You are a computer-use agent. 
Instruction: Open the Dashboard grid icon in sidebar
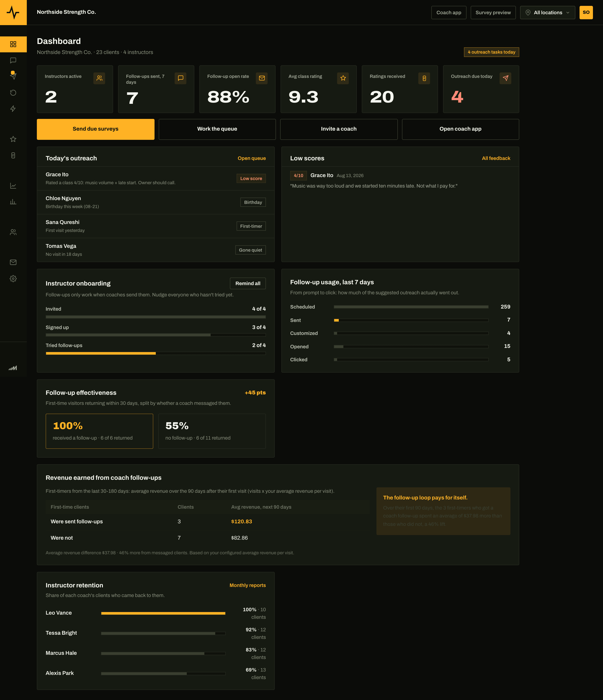pos(13,44)
